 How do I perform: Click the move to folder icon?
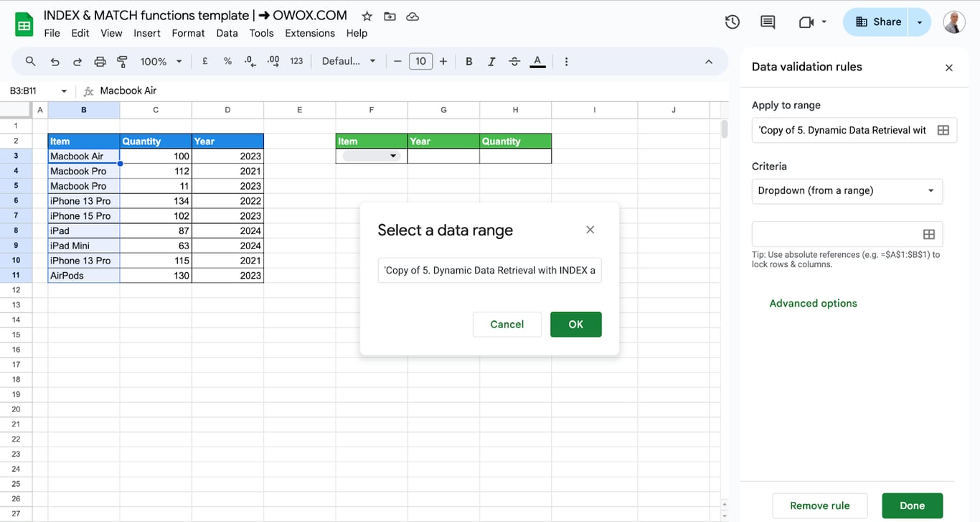pos(390,16)
